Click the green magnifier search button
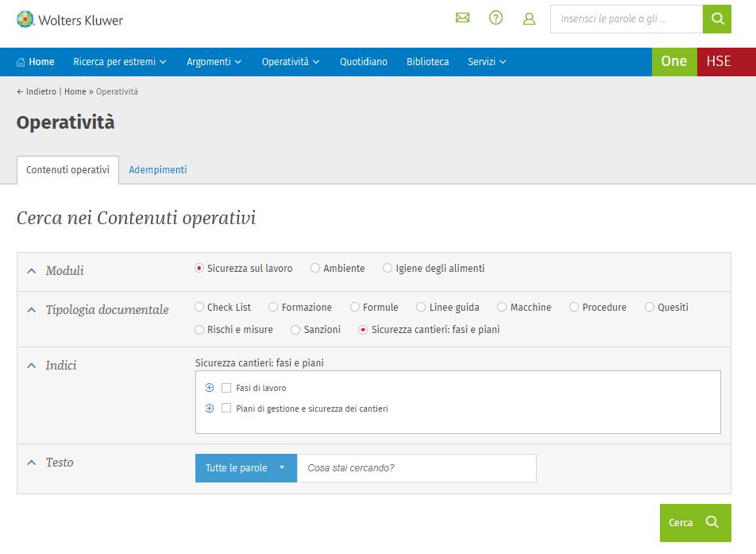 [x=716, y=19]
